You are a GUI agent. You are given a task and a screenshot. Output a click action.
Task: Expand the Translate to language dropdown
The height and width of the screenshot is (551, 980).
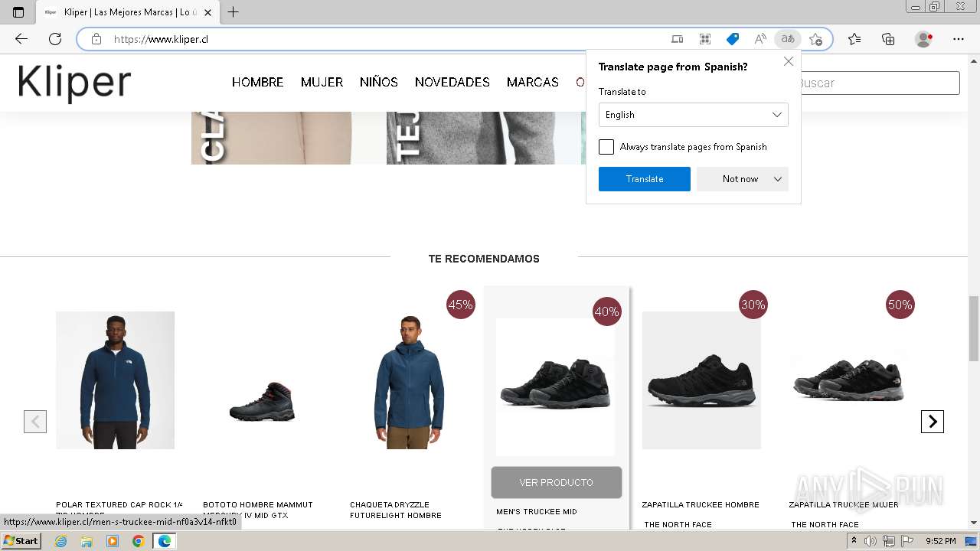coord(694,115)
